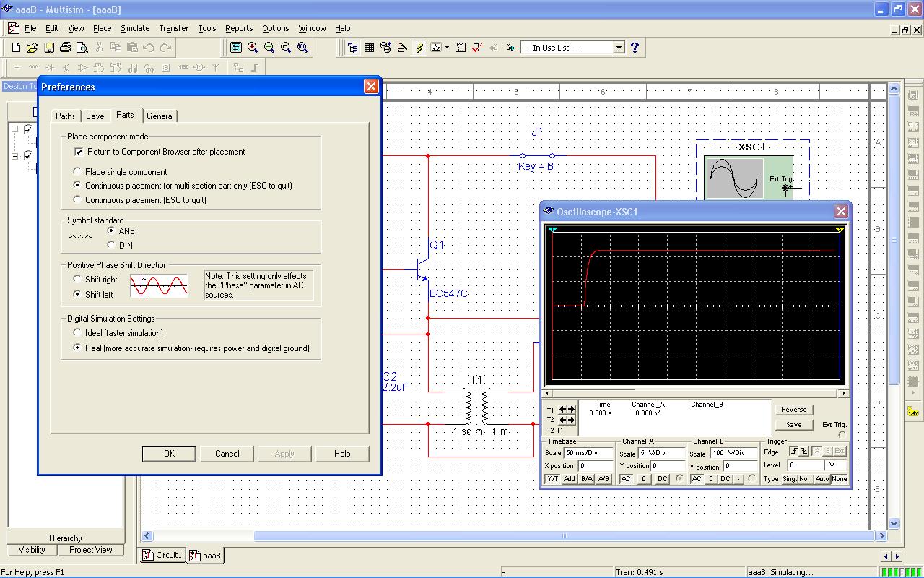Select the Place single component option
Screen dimensions: 924x578
click(x=77, y=172)
